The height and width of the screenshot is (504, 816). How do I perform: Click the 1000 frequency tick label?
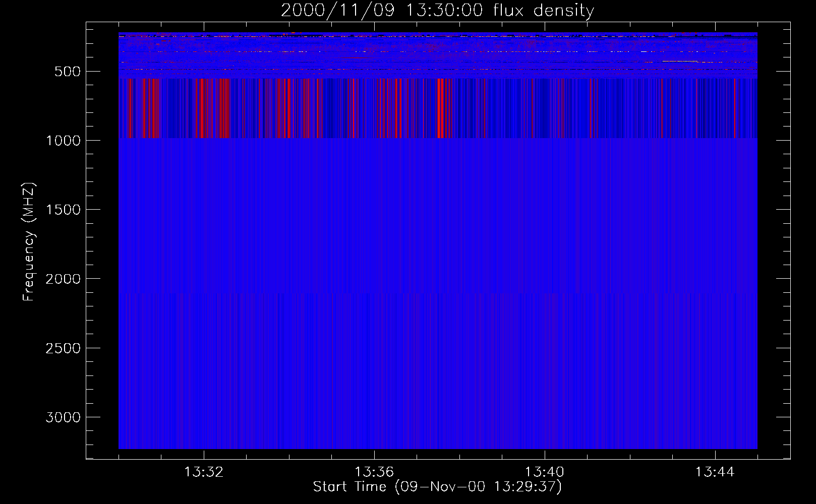[63, 141]
